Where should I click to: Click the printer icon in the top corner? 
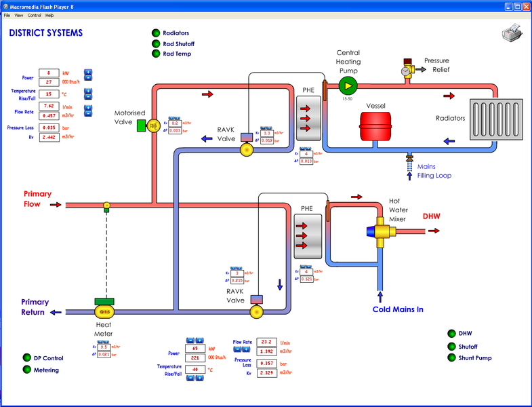coord(512,33)
